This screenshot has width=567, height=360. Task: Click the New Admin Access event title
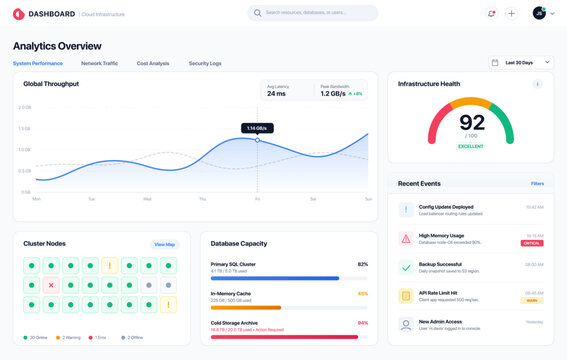pos(440,322)
